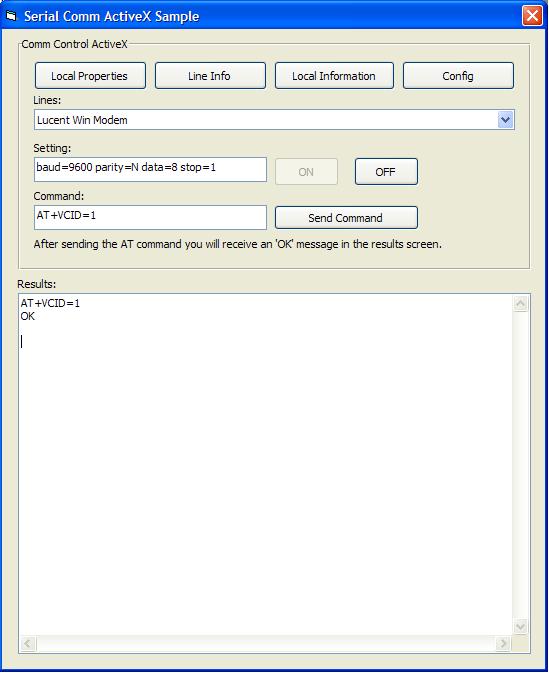Show Local Information
The width and height of the screenshot is (549, 674).
pyautogui.click(x=334, y=76)
